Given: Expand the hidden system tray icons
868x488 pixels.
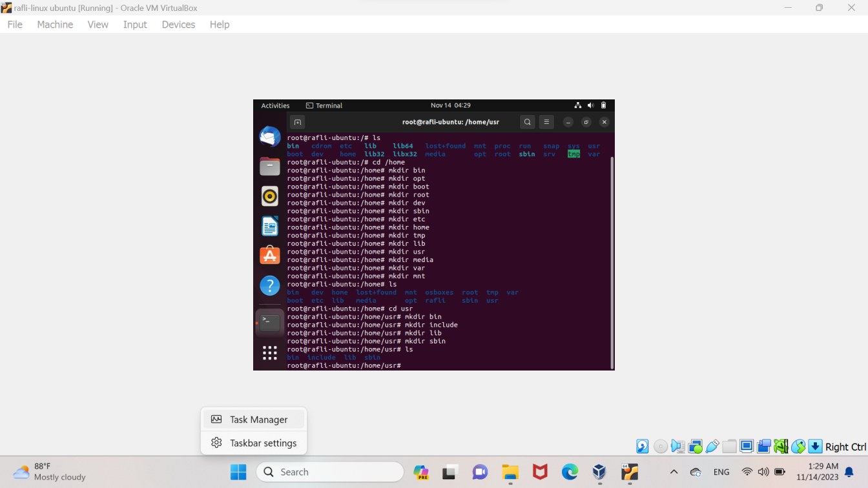Looking at the screenshot, I should click(x=674, y=472).
